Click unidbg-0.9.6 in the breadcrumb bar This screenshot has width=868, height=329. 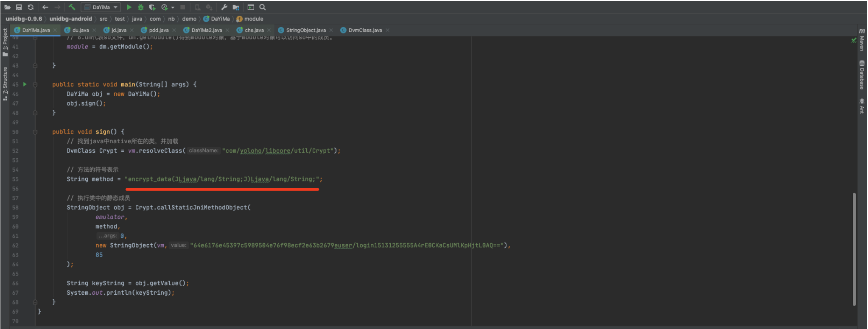tap(24, 19)
